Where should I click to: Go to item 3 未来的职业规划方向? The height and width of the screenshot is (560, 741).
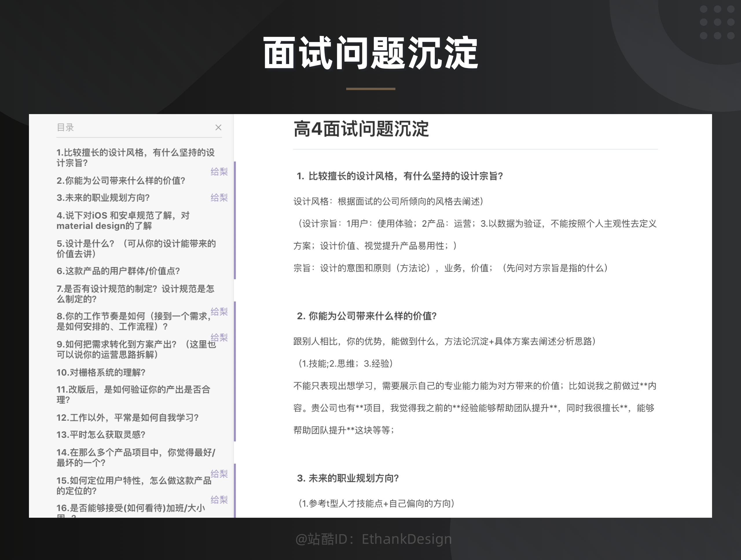click(103, 198)
